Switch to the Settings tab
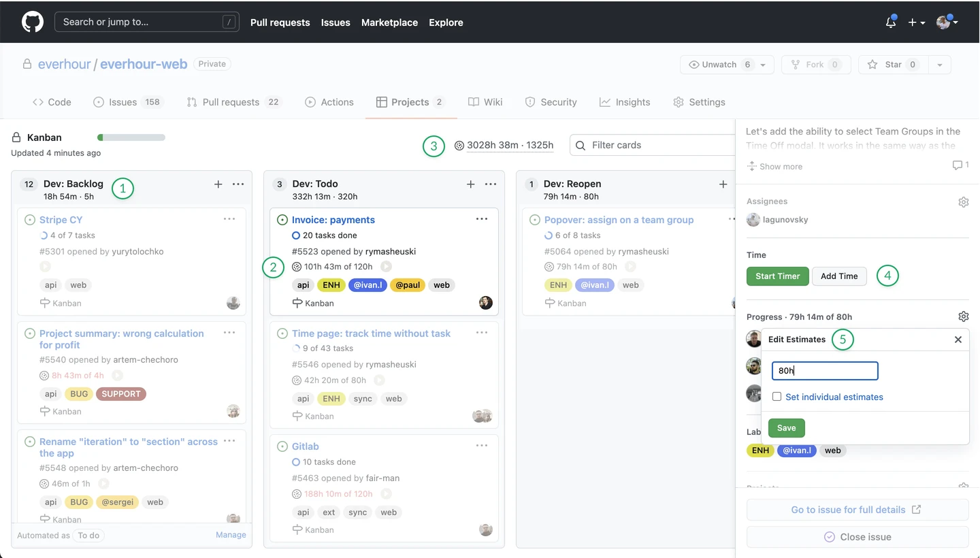Screen dimensions: 980x558 [700, 102]
